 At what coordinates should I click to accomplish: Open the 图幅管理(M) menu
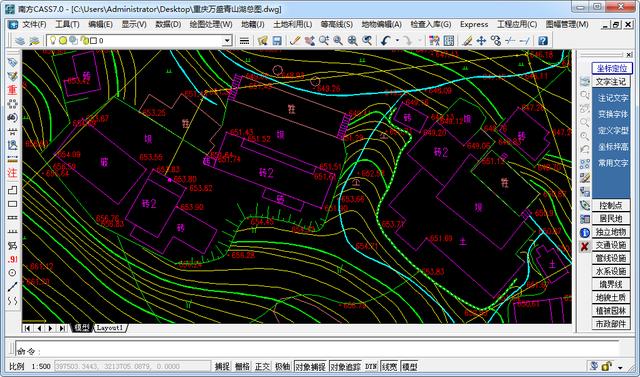(567, 24)
